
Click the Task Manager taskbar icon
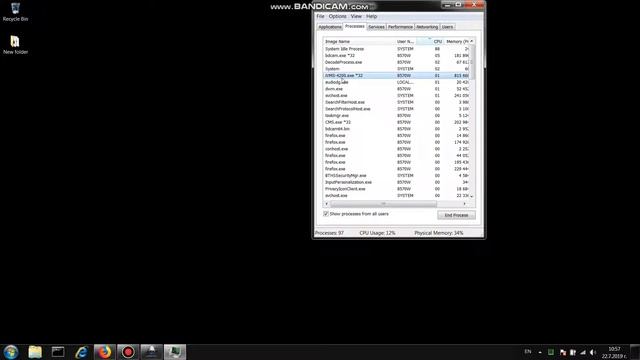175,352
